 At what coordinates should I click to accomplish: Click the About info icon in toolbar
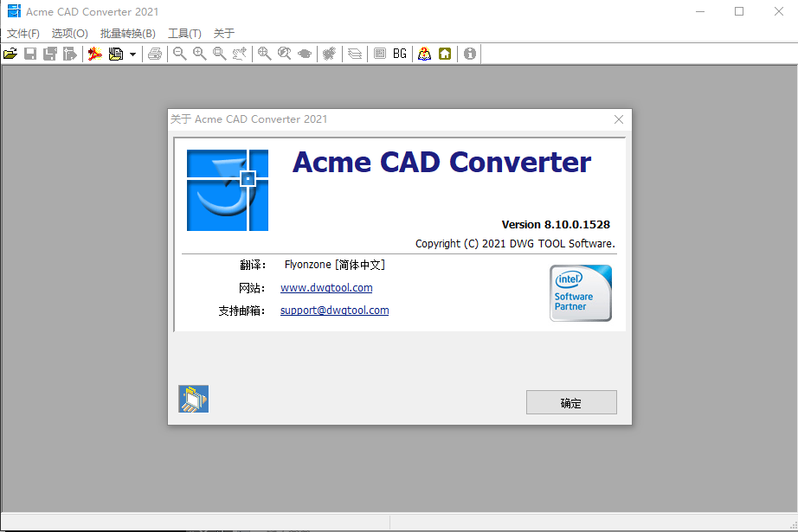[470, 54]
